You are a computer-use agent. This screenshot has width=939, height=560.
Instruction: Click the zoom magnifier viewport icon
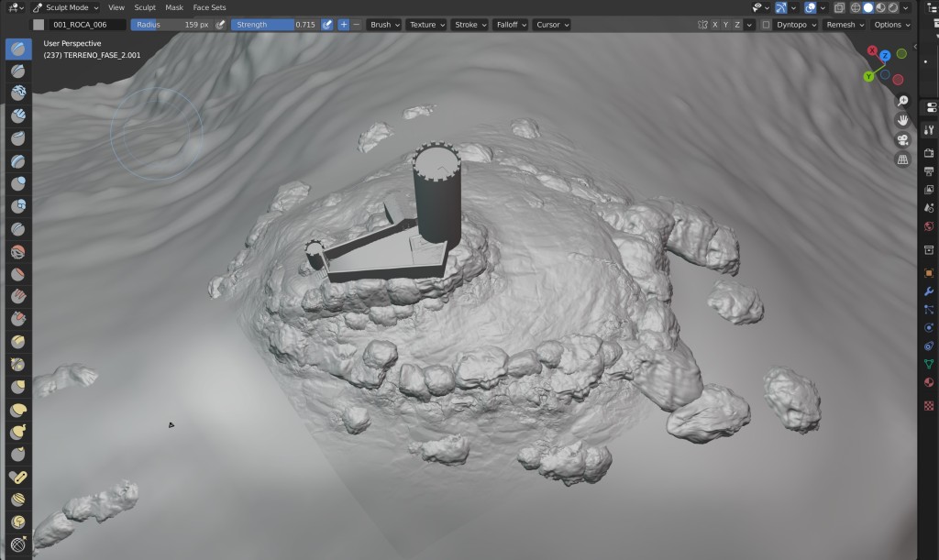(x=902, y=100)
